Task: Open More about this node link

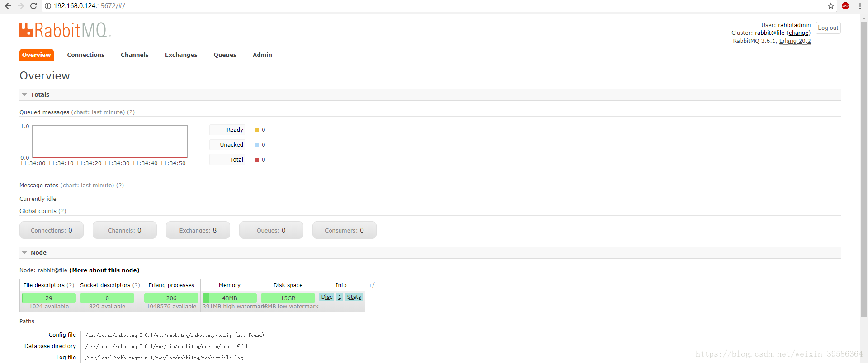Action: tap(104, 270)
